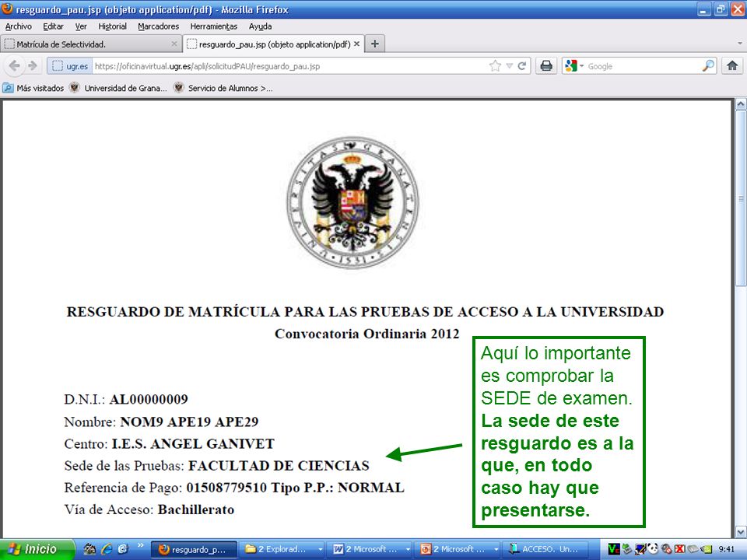Screen dimensions: 747x560
Task: Open Universidad de Granada bookmark
Action: [118, 88]
